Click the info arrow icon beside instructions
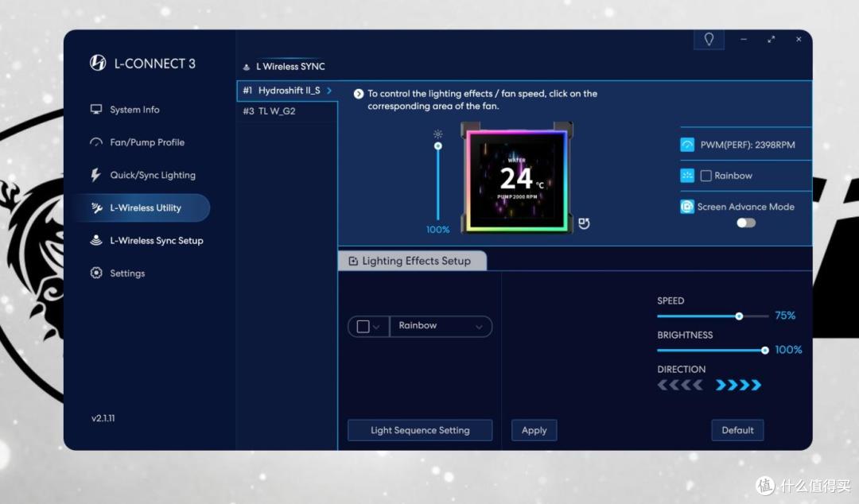859x504 pixels. (x=358, y=94)
